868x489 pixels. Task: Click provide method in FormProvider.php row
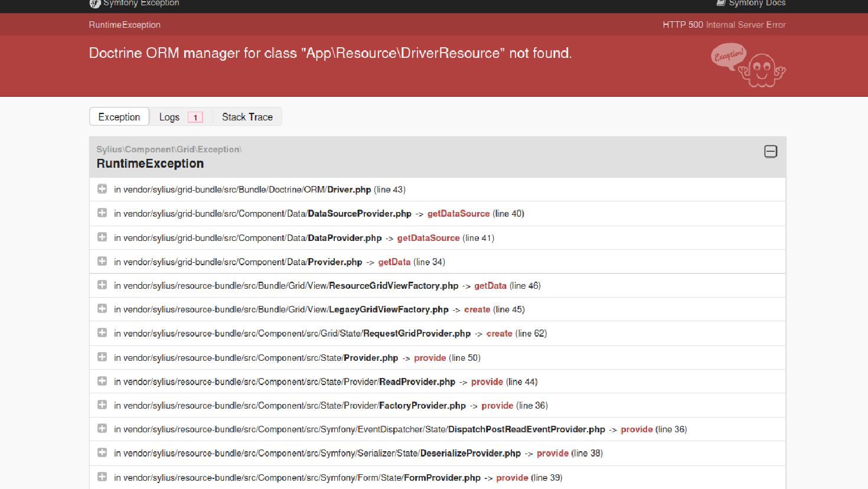coord(512,478)
